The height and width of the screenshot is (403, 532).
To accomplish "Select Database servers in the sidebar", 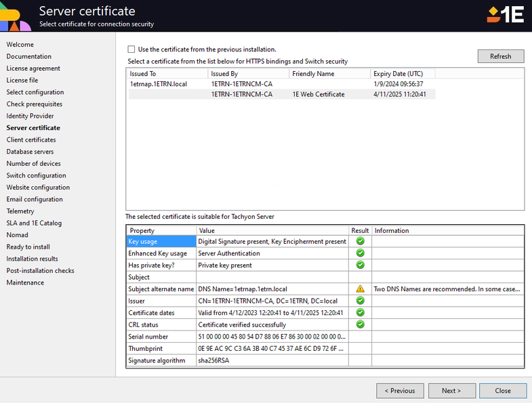I will [30, 152].
